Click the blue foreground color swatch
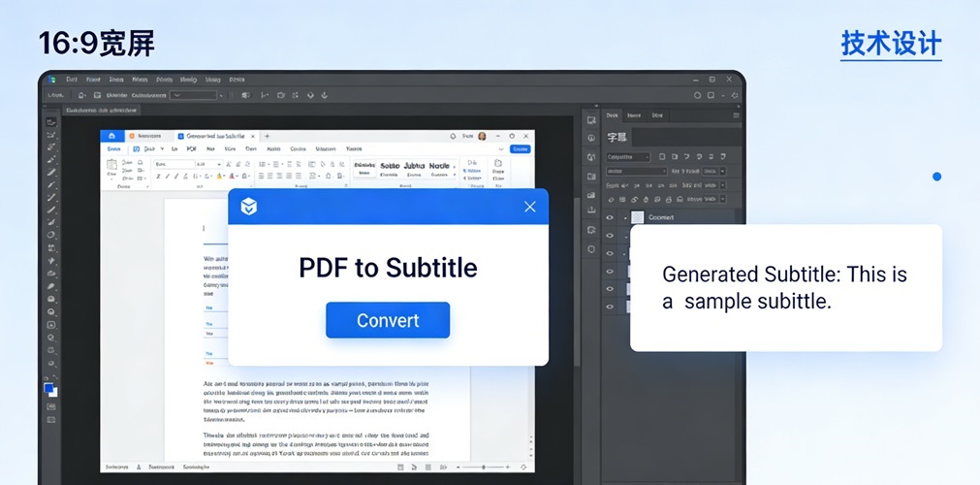 48,388
